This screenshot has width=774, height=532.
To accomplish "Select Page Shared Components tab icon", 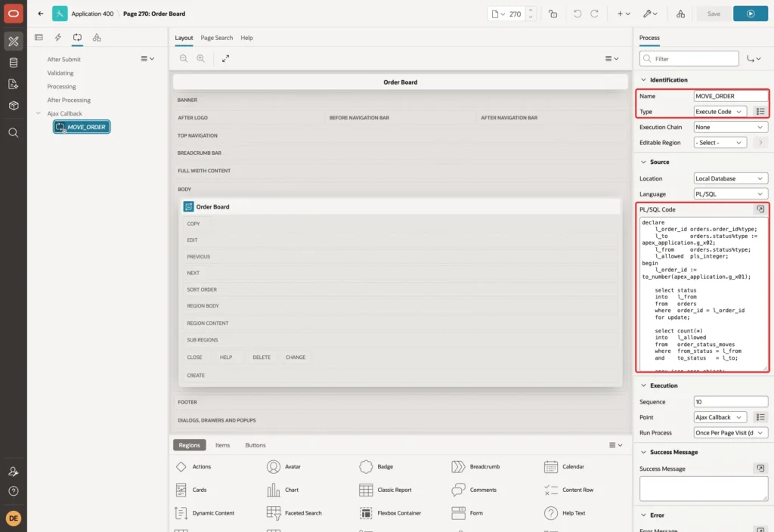I will point(97,38).
